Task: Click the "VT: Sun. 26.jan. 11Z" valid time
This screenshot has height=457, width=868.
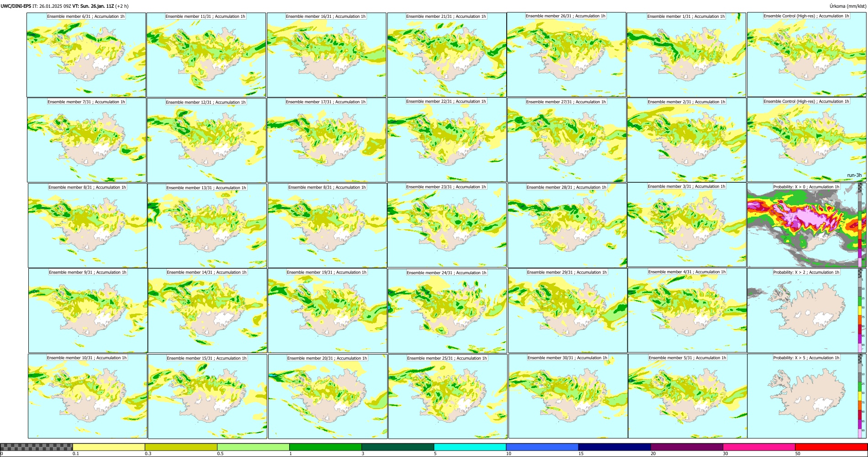Action: pyautogui.click(x=93, y=6)
